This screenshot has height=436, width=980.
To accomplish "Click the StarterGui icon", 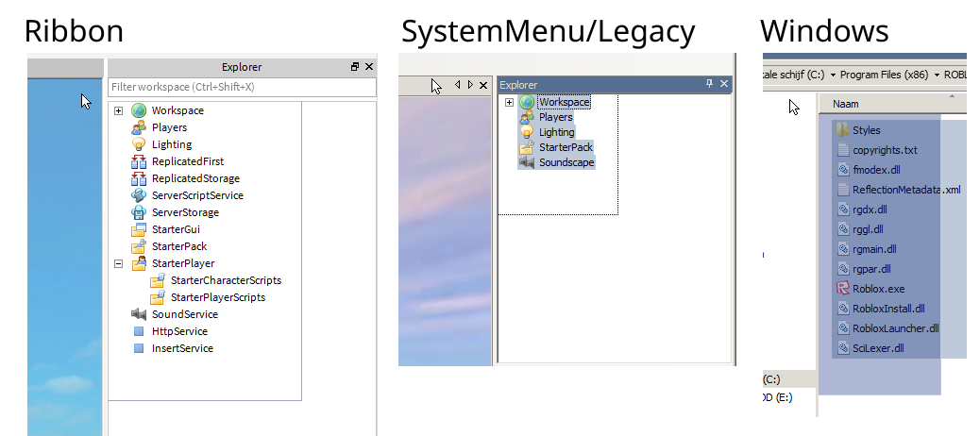I will point(139,230).
